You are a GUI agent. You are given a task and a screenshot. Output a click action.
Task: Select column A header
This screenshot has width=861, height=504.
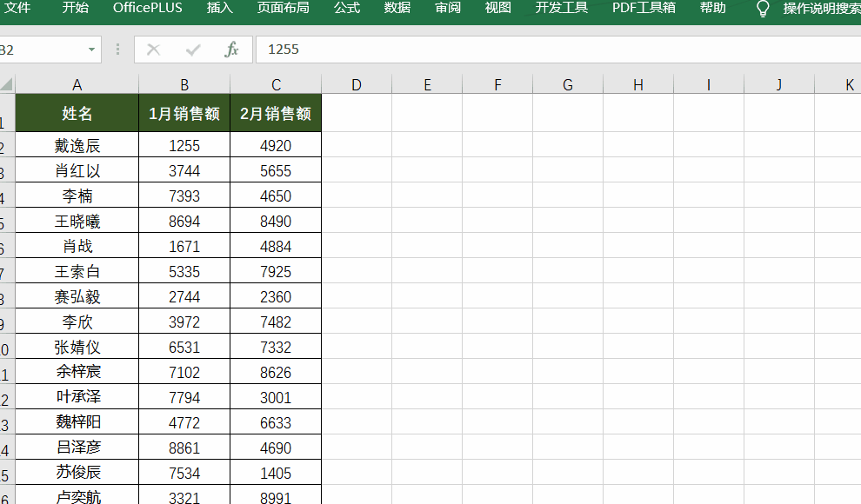tap(77, 85)
